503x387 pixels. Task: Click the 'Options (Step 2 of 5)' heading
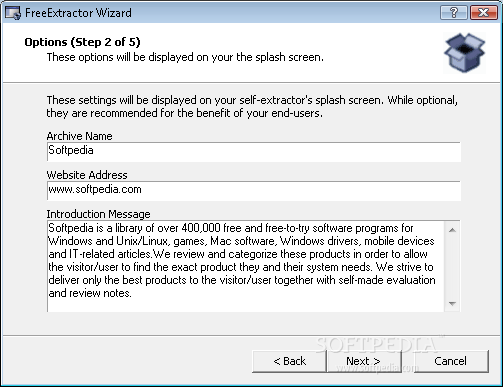click(82, 42)
